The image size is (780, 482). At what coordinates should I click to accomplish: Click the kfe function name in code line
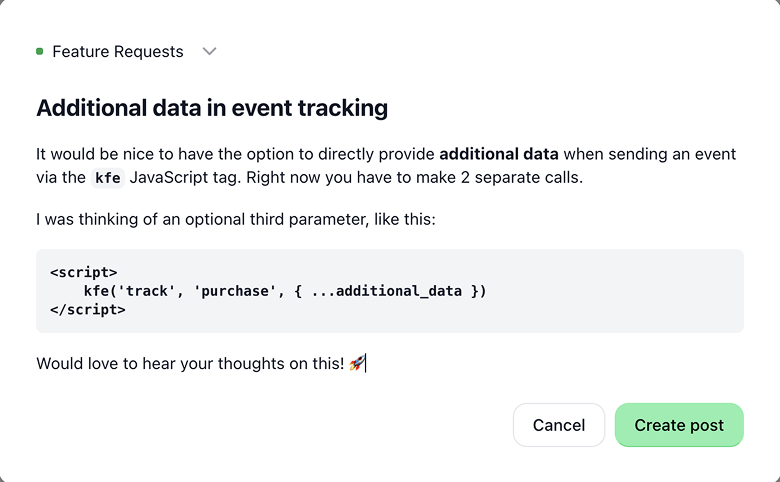point(96,291)
